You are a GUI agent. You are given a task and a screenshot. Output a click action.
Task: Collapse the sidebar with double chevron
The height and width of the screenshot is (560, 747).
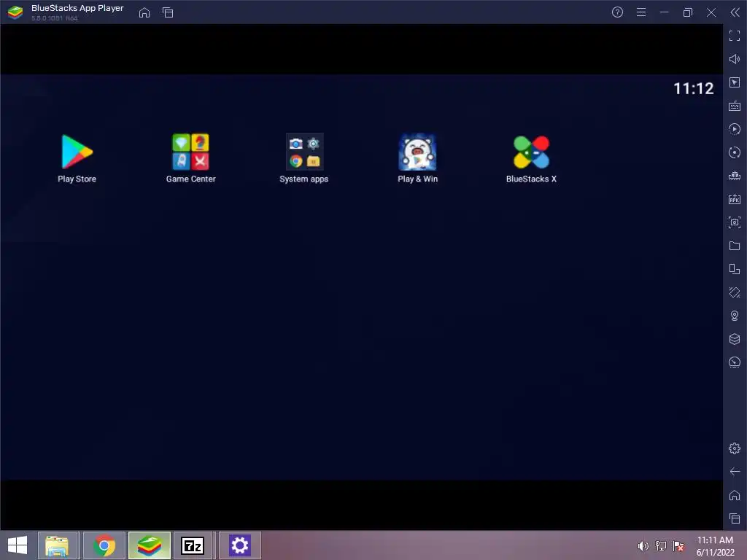click(x=735, y=12)
